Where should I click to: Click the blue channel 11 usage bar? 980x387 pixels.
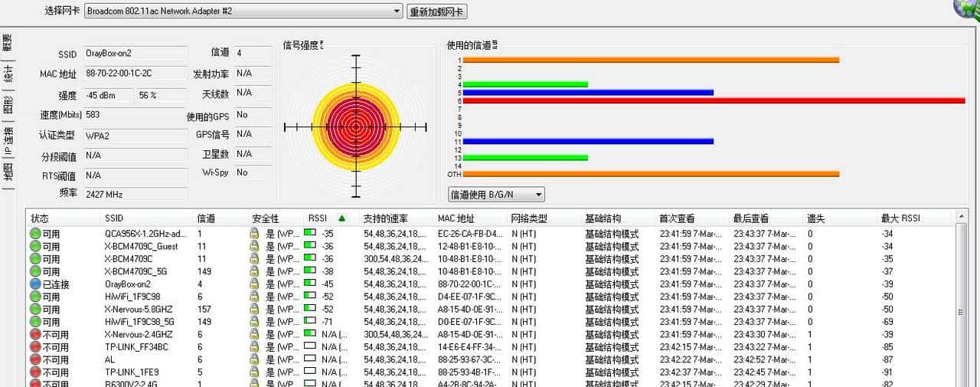tap(588, 141)
